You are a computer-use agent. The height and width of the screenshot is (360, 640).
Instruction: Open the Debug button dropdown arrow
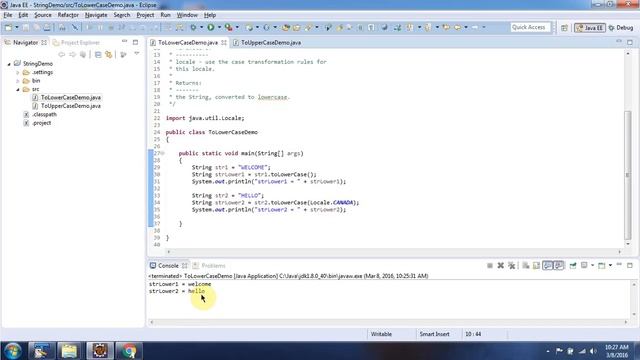click(x=201, y=27)
